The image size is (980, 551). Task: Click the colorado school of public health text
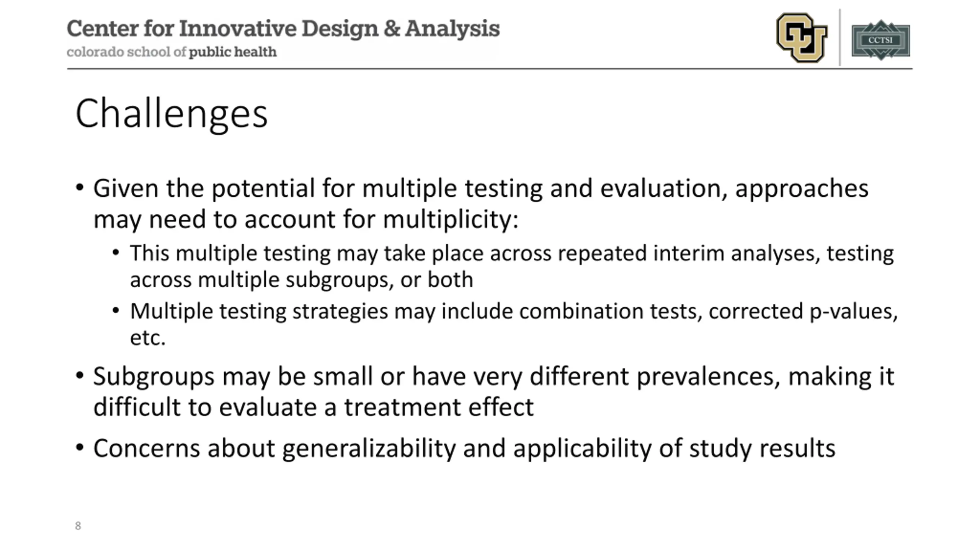pos(171,52)
